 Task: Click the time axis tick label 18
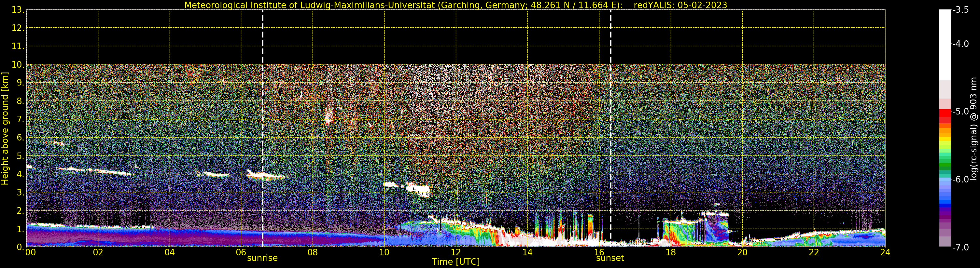(671, 252)
